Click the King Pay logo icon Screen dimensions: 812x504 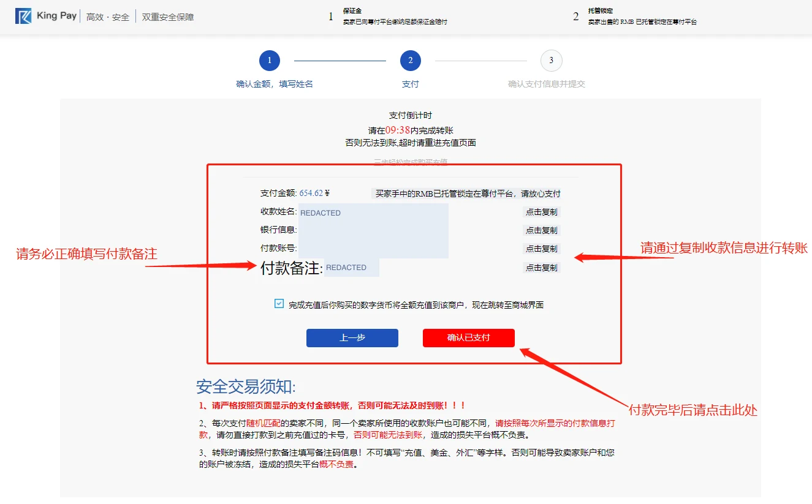point(23,17)
